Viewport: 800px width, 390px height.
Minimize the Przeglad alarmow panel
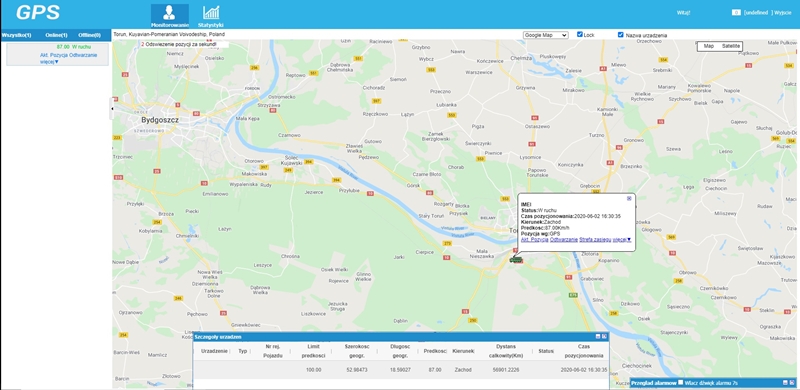(786, 382)
